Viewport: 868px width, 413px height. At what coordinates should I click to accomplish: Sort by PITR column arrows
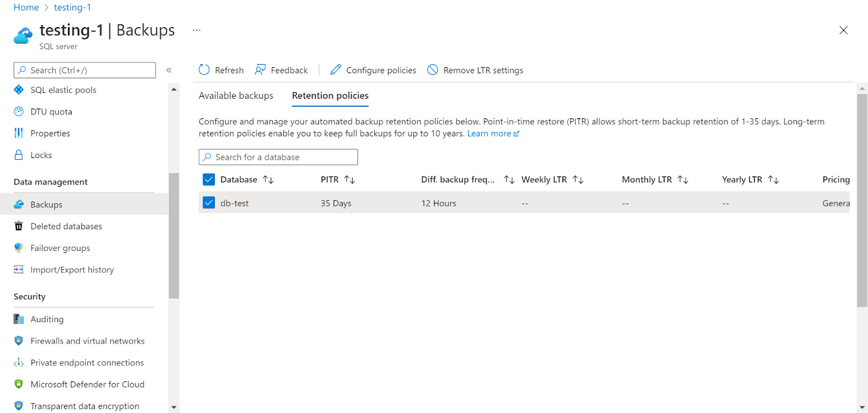click(x=349, y=180)
